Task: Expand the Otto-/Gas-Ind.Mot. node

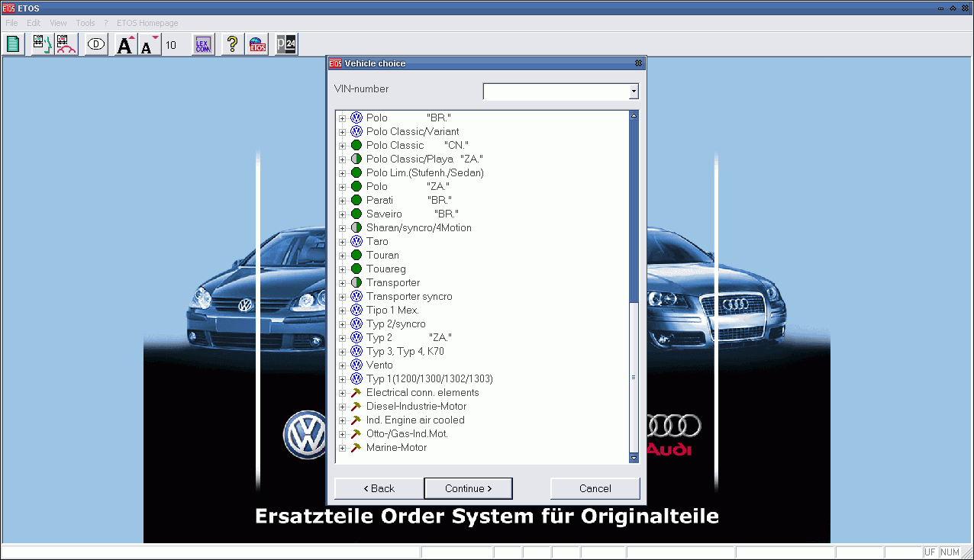Action: 342,434
